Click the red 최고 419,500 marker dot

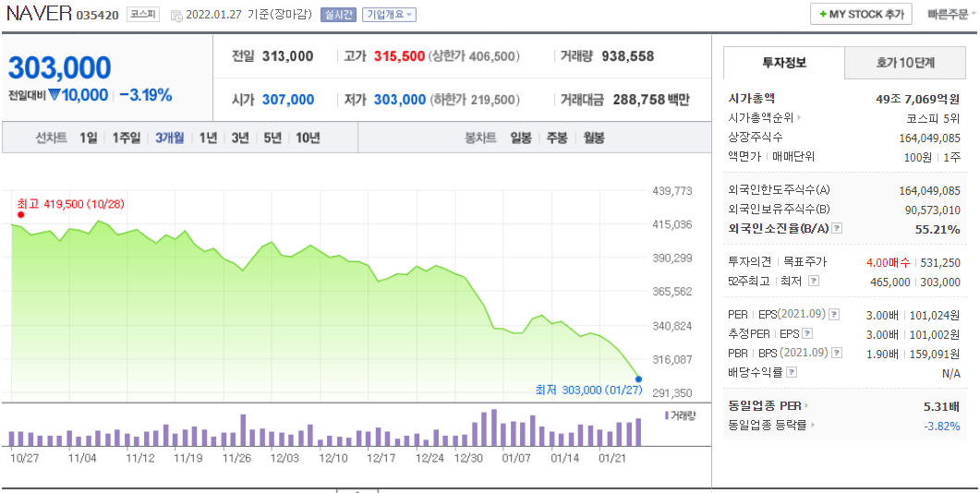point(20,215)
